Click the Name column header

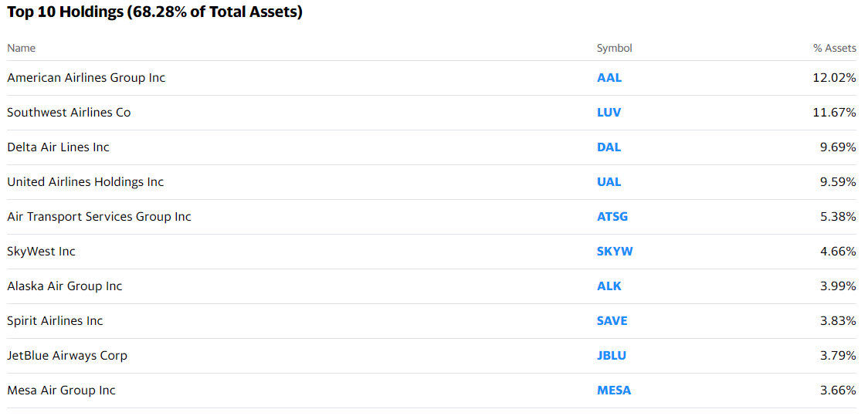21,48
